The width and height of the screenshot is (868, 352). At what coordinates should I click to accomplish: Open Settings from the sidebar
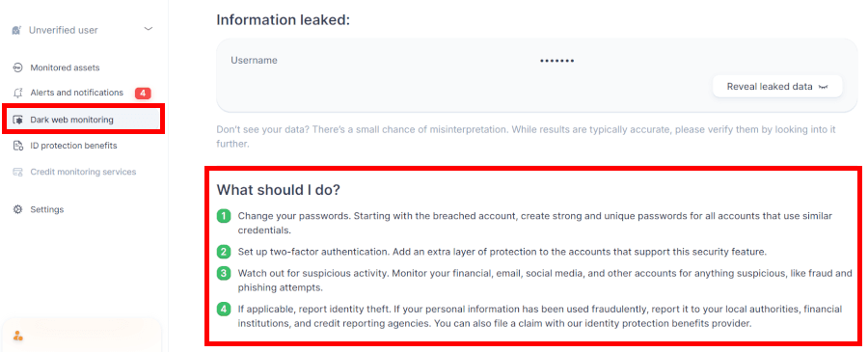47,210
